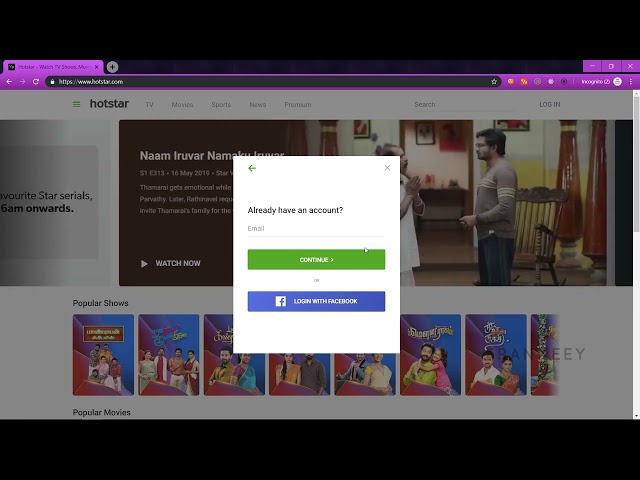
Task: Open the News menu item
Action: tap(258, 105)
